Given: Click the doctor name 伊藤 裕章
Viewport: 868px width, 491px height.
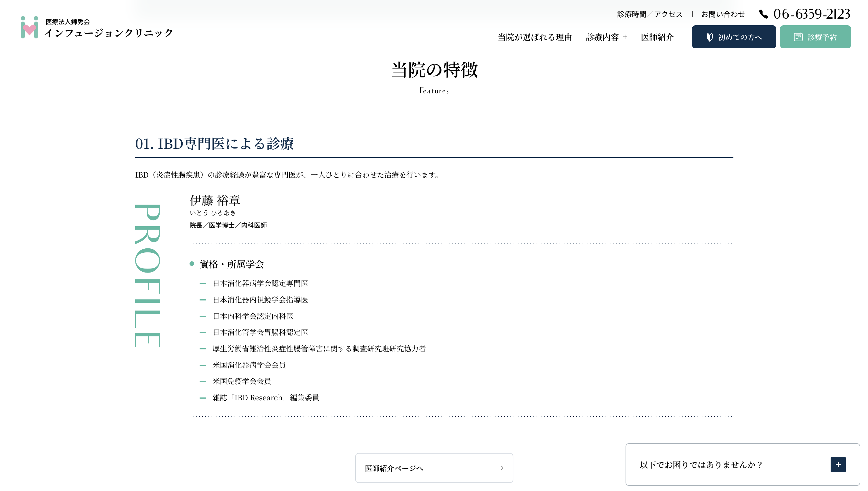Looking at the screenshot, I should [x=215, y=200].
